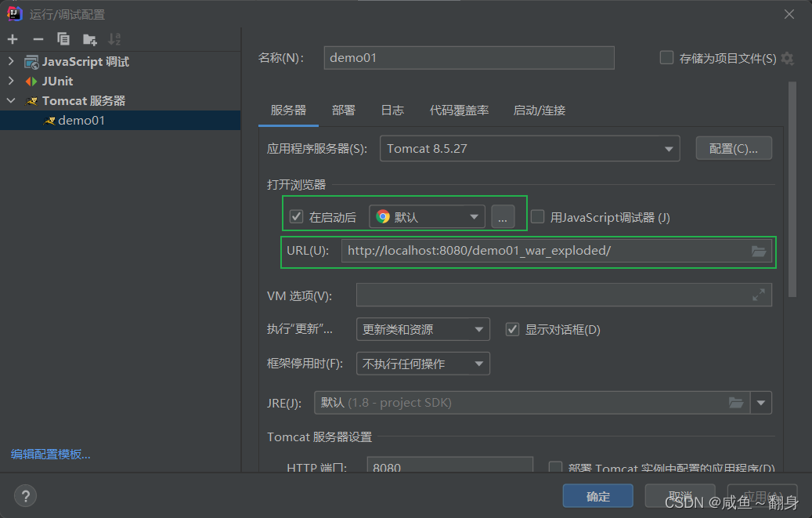Image resolution: width=812 pixels, height=518 pixels.
Task: Click the gear icon beside store as project file
Action: 788,58
